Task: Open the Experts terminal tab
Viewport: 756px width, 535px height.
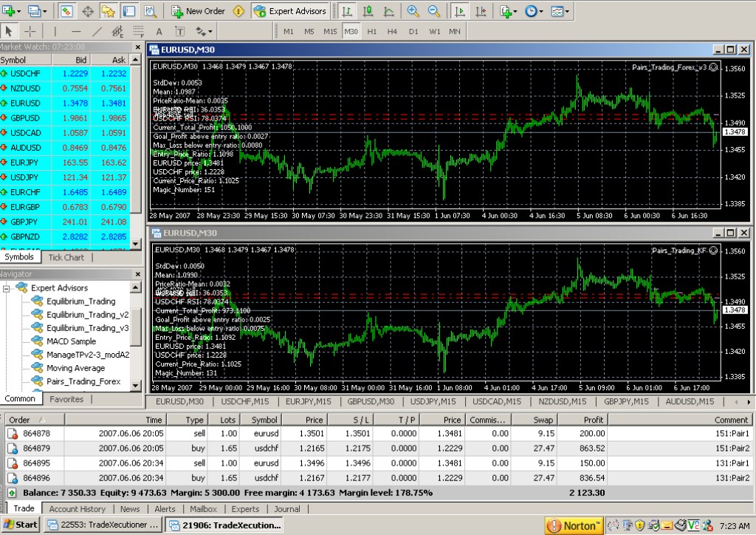Action: pos(245,509)
